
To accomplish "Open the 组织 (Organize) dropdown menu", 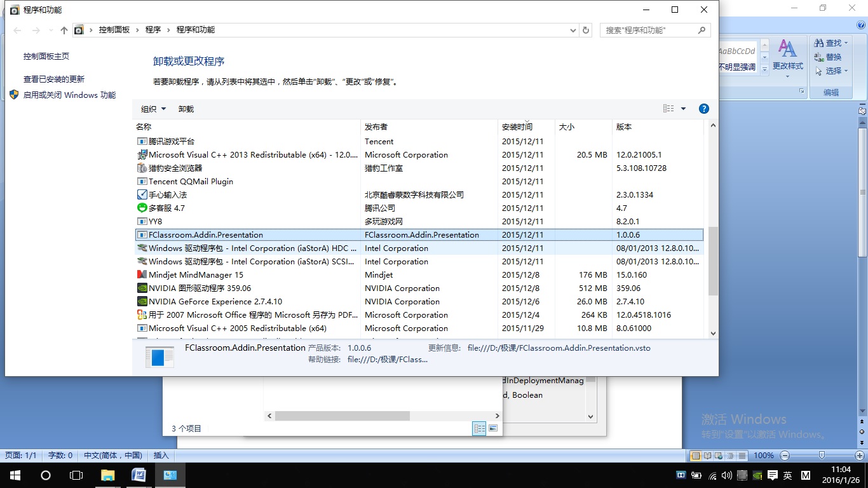I will (153, 109).
